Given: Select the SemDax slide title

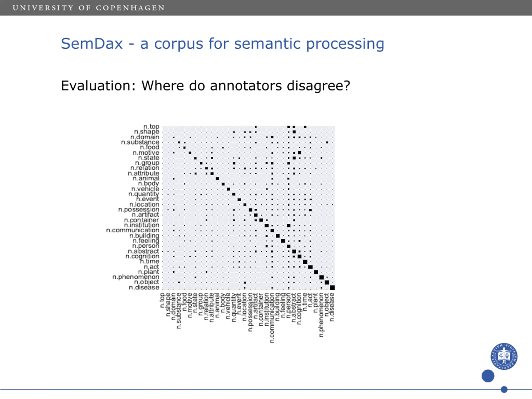Looking at the screenshot, I should [x=223, y=44].
